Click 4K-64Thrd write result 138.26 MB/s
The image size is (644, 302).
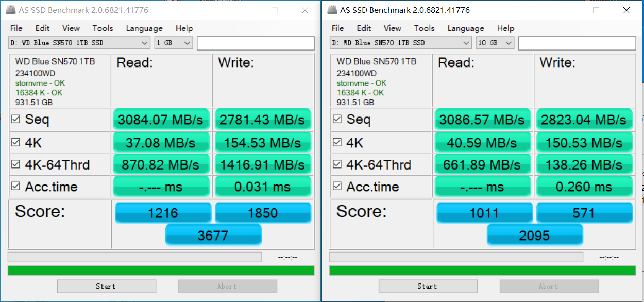[x=584, y=164]
